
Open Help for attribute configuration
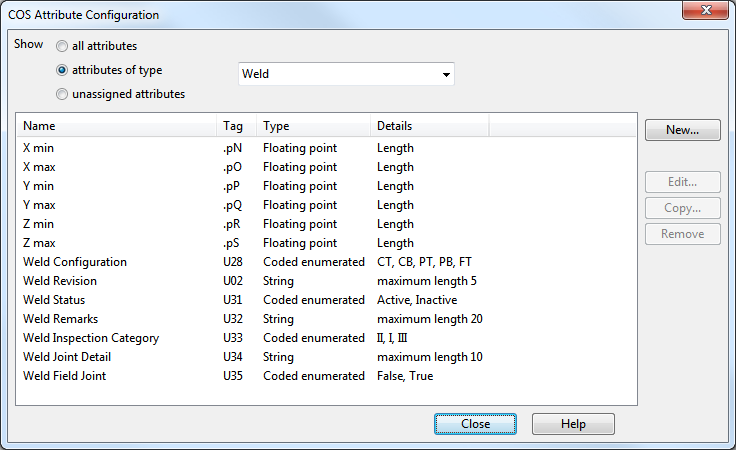tap(573, 424)
